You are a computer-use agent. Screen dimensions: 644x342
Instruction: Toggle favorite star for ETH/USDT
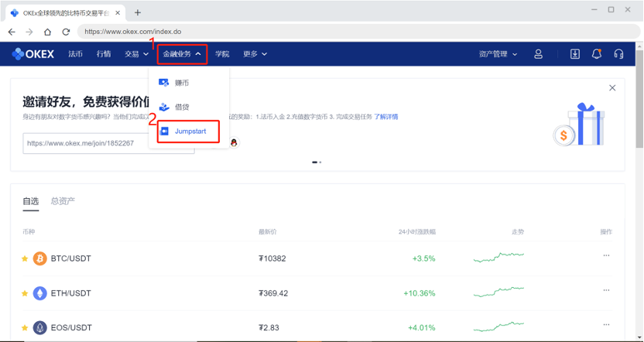coord(25,293)
